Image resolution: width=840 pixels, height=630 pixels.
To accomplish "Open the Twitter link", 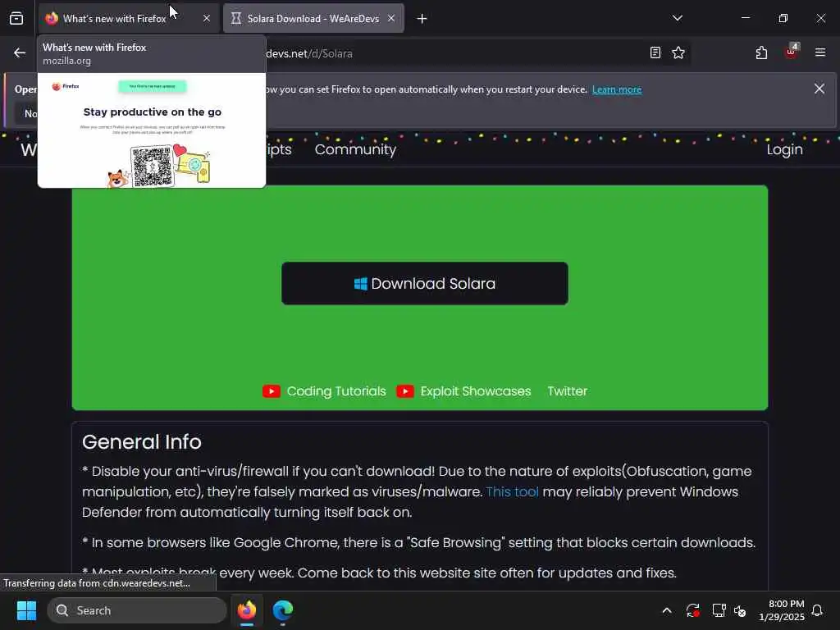I will pos(568,391).
